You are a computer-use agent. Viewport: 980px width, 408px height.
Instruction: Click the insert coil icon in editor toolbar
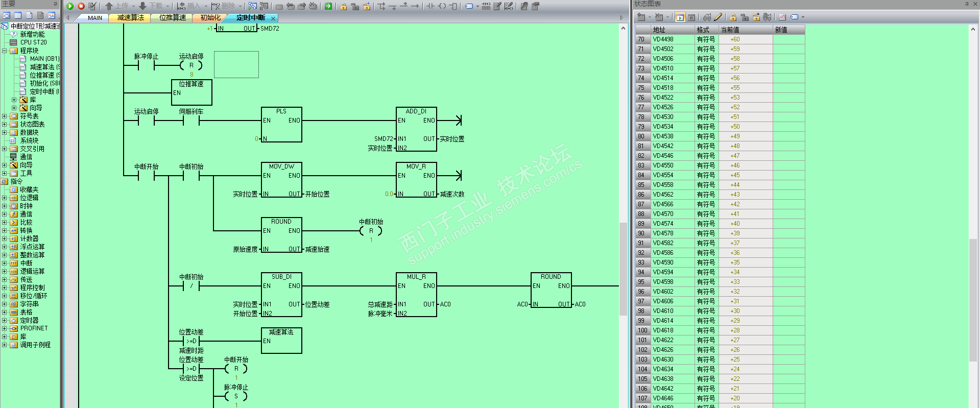(442, 6)
